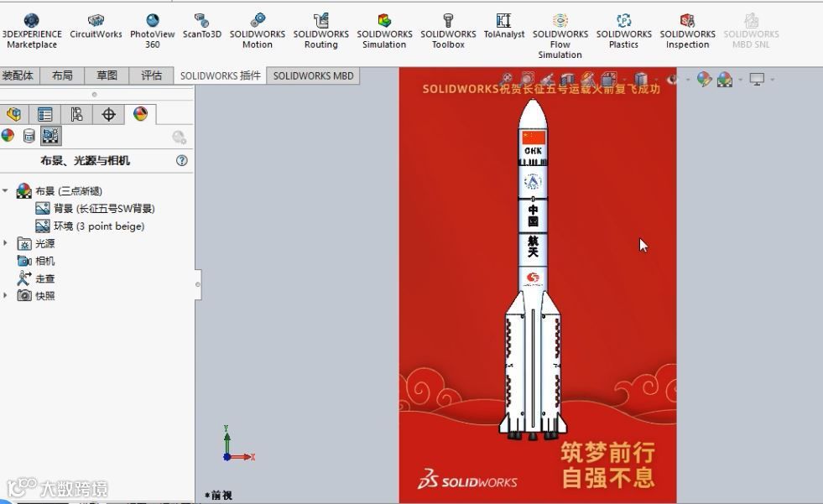The image size is (823, 504).
Task: Click the TolAnalyst add-in
Action: [x=504, y=26]
